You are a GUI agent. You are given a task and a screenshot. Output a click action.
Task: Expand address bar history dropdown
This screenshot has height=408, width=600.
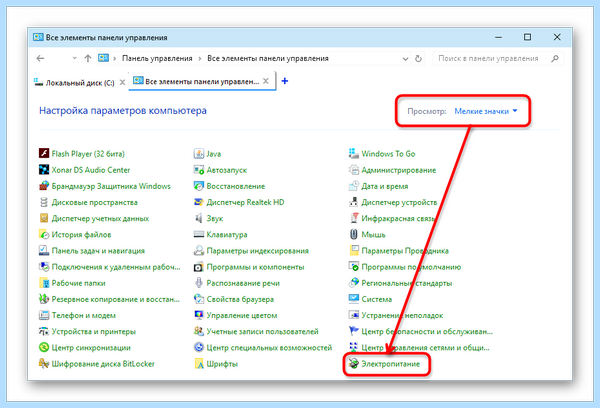[405, 59]
